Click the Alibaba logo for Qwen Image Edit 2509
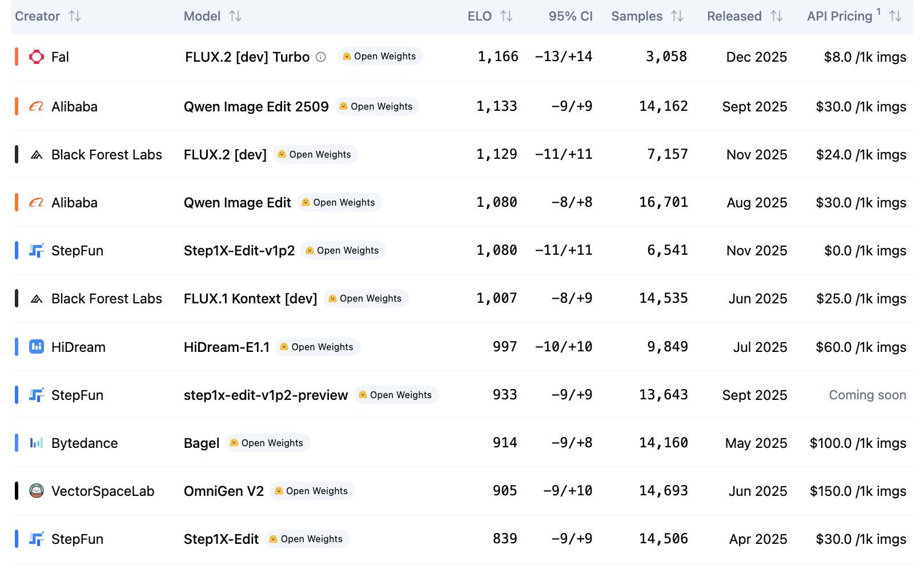 37,107
